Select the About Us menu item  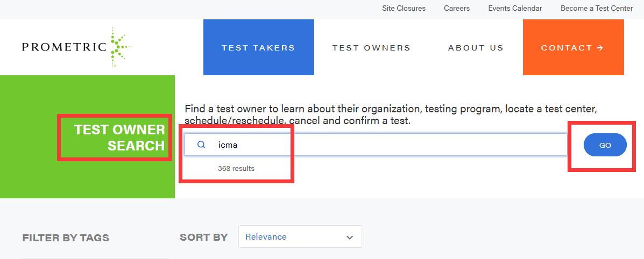pos(476,48)
